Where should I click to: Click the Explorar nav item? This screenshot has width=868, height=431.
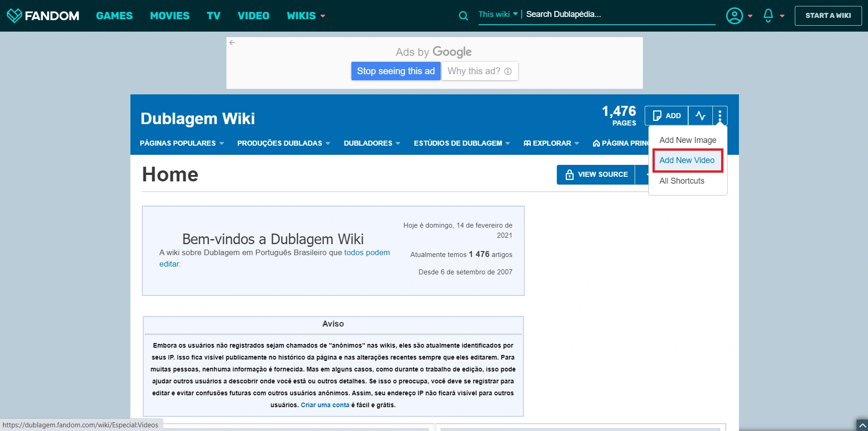551,143
